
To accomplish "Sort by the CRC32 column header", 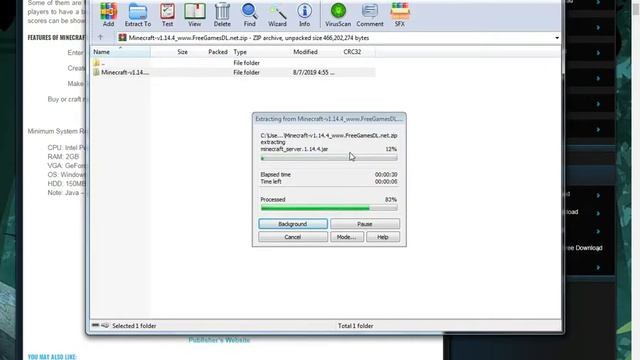I will (352, 52).
